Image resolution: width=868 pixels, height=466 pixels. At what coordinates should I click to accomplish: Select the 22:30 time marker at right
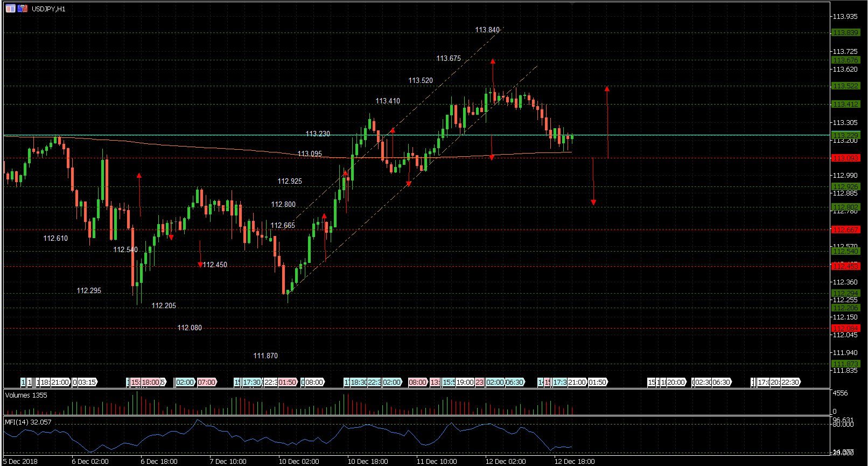790,382
